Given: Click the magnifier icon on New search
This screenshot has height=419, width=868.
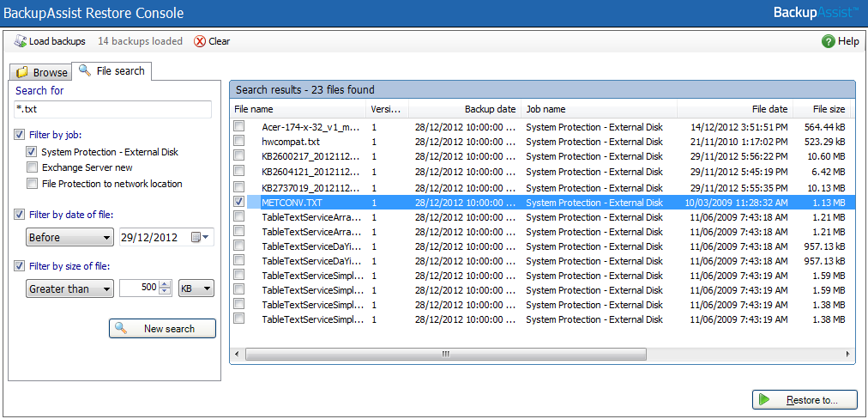Looking at the screenshot, I should coord(122,329).
